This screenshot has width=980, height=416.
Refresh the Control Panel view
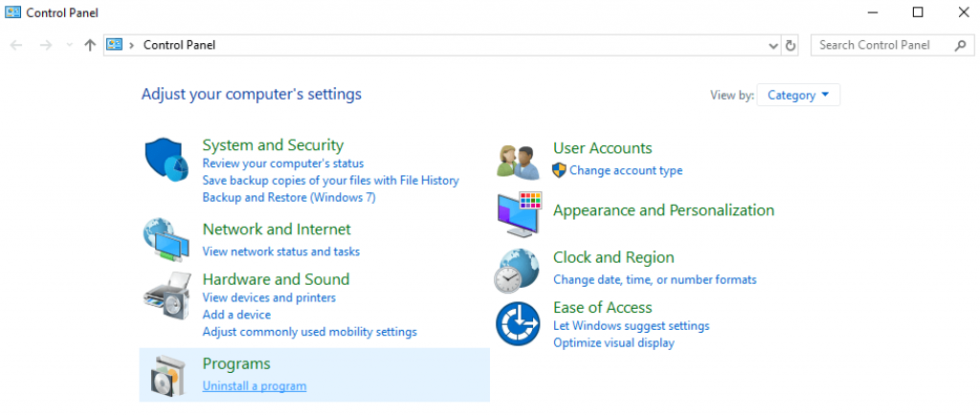tap(791, 45)
